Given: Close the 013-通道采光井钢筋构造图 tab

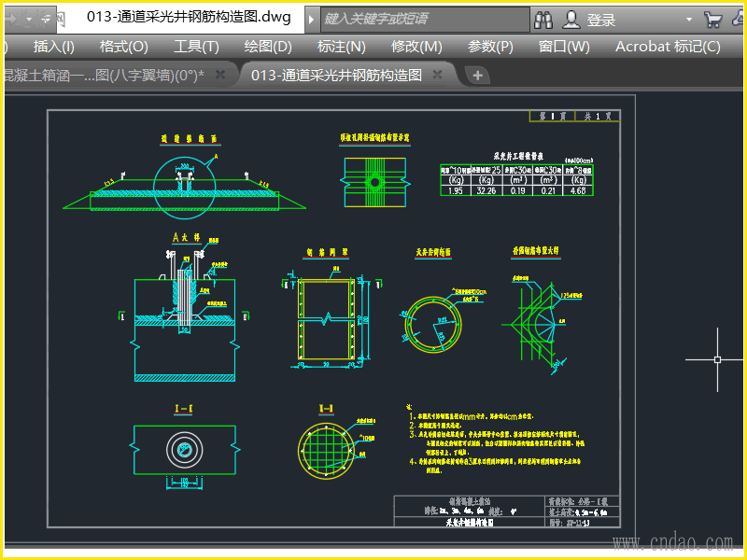Looking at the screenshot, I should pyautogui.click(x=437, y=75).
